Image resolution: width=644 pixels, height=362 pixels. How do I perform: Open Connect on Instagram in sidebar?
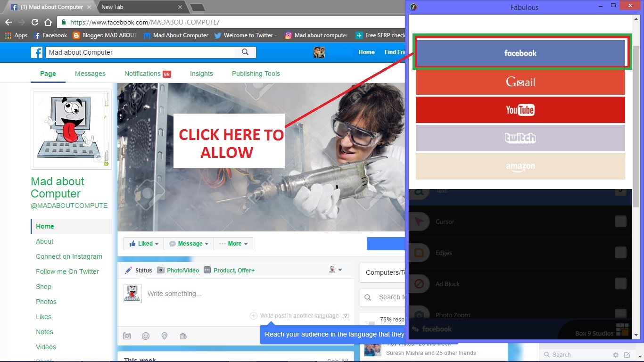pyautogui.click(x=69, y=256)
